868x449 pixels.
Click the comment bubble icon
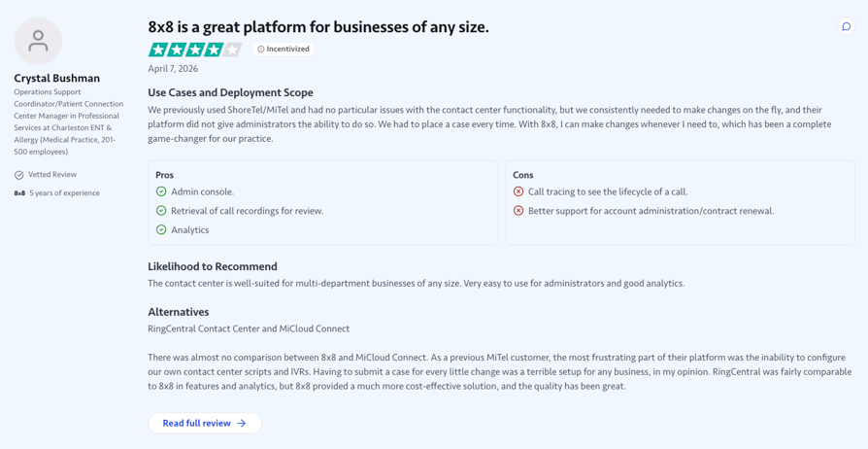click(846, 26)
